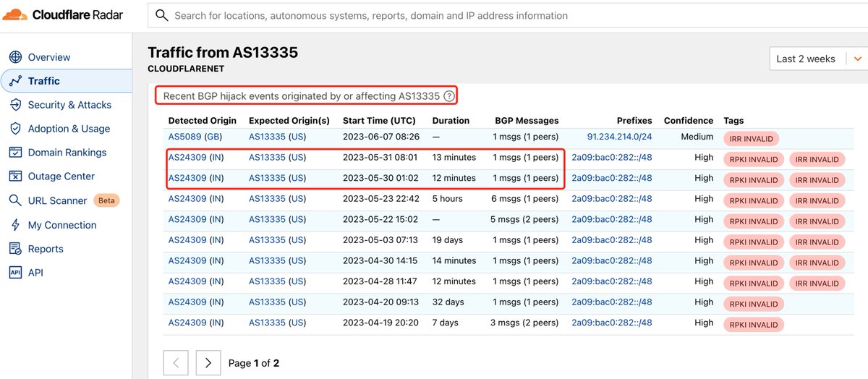The height and width of the screenshot is (379, 868).
Task: Click the 6 msgs (1 peers) cell
Action: (x=525, y=198)
